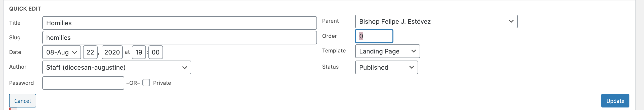Open the month dropdown showing 08-Aug
This screenshot has height=110, width=644.
click(x=61, y=52)
